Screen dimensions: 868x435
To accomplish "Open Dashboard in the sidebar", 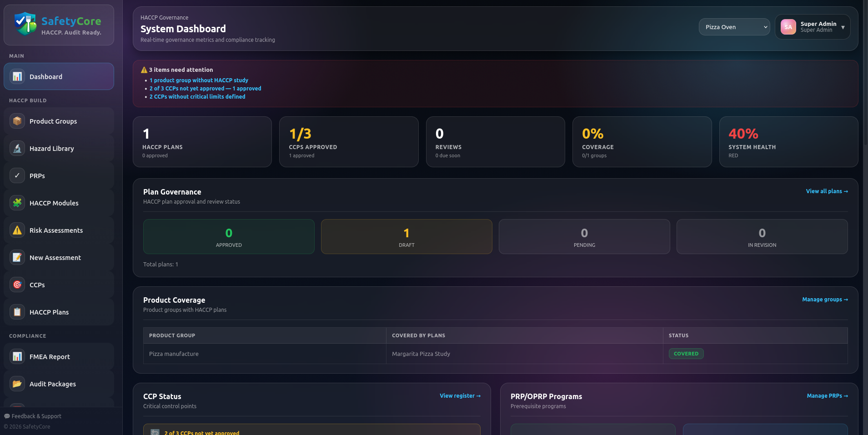I will pyautogui.click(x=59, y=76).
